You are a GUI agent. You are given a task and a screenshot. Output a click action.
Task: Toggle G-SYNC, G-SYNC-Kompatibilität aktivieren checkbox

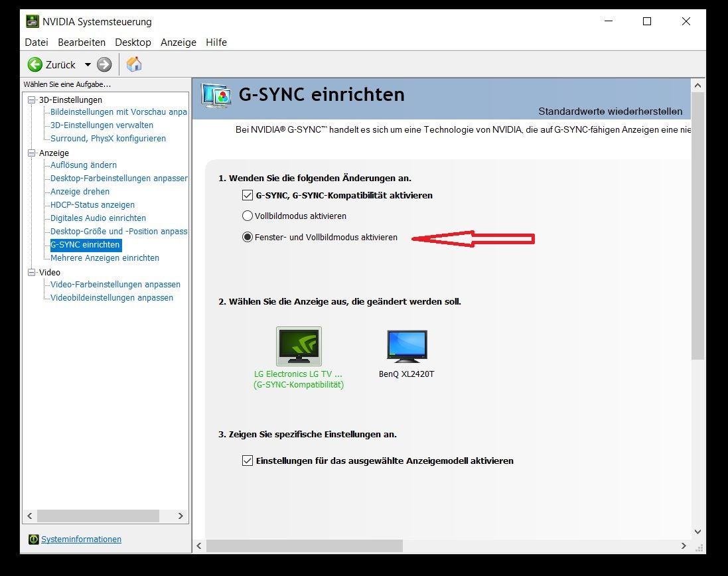click(248, 195)
